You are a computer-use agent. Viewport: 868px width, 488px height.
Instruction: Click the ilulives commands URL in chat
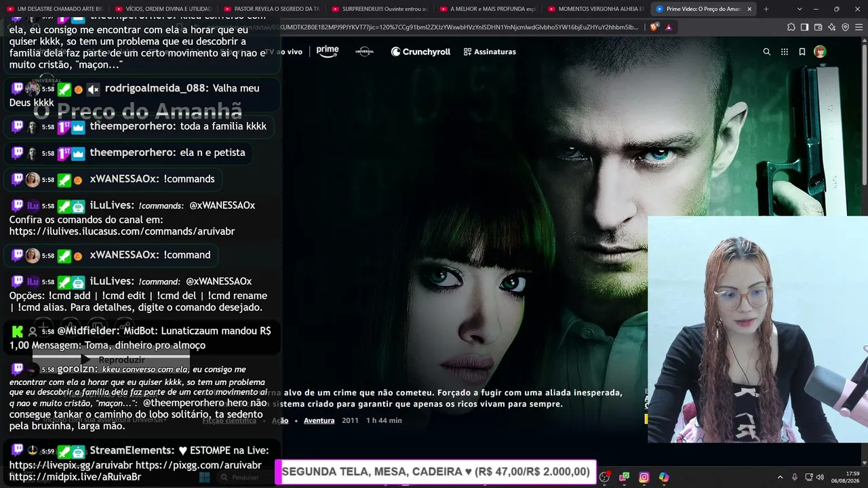coord(122,231)
